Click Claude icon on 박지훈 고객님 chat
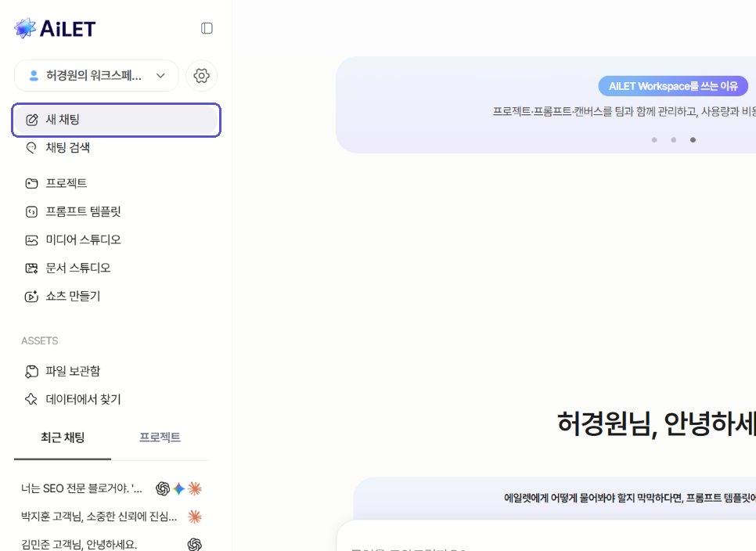Screen dimensions: 756x551 click(x=195, y=517)
